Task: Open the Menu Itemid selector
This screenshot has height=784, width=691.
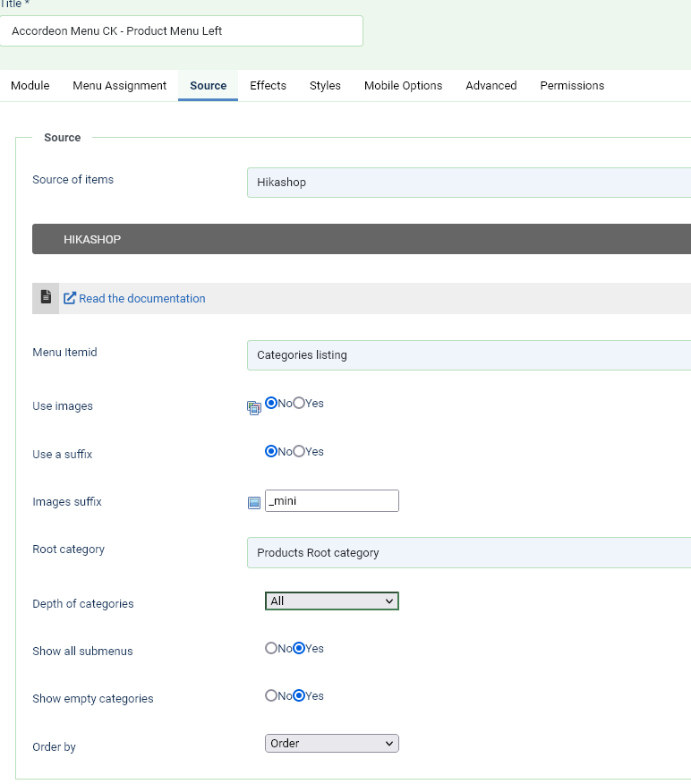Action: tap(468, 355)
